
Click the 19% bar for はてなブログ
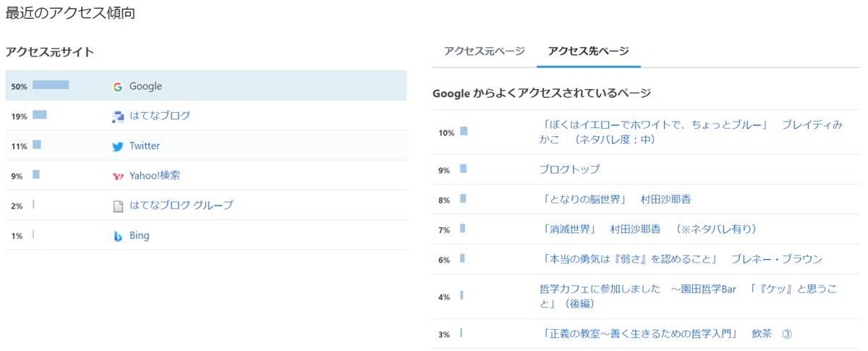[x=40, y=115]
